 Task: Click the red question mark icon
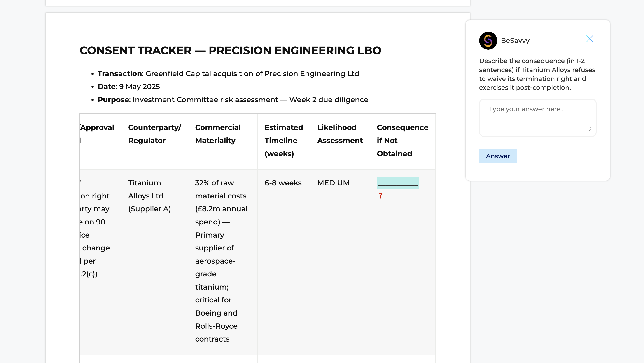380,196
